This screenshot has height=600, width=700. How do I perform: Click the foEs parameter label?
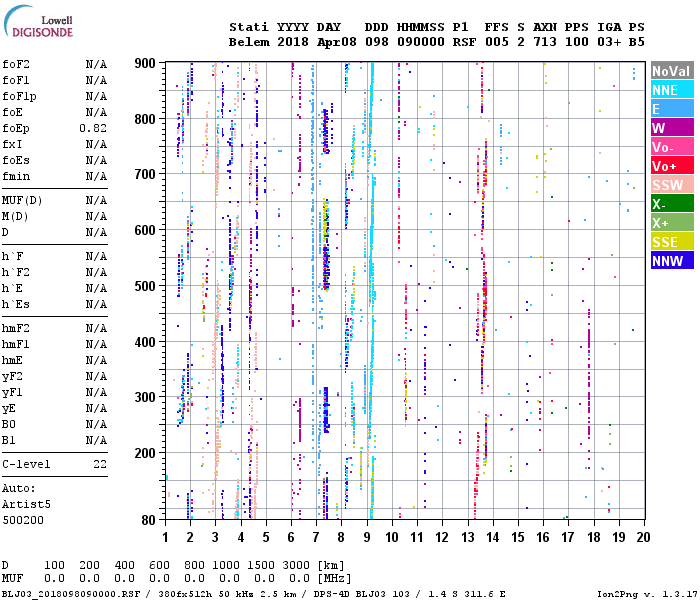16,160
